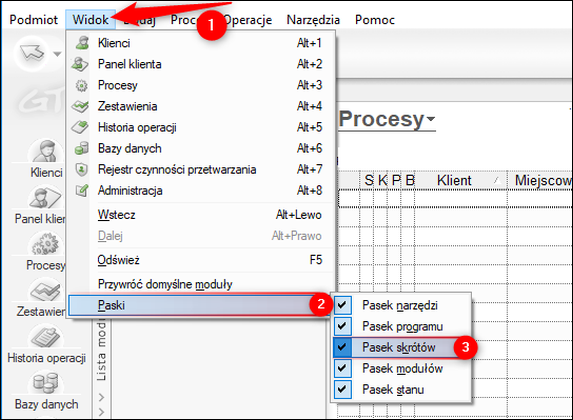This screenshot has width=573, height=420.
Task: Open Panel klienta module in sidebar
Action: pos(40,205)
